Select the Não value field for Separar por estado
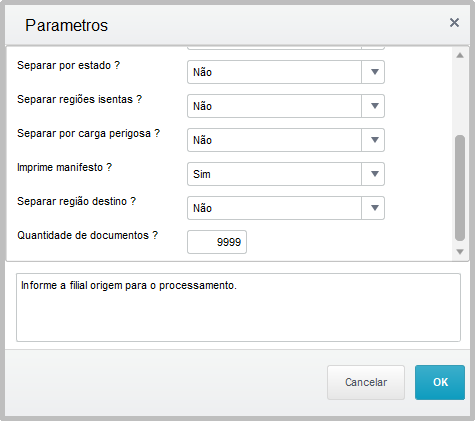 (x=274, y=72)
